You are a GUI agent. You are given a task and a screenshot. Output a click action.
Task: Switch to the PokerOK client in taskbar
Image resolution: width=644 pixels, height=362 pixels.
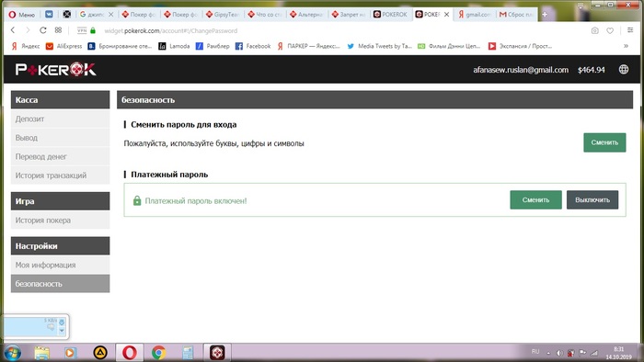[x=217, y=353]
